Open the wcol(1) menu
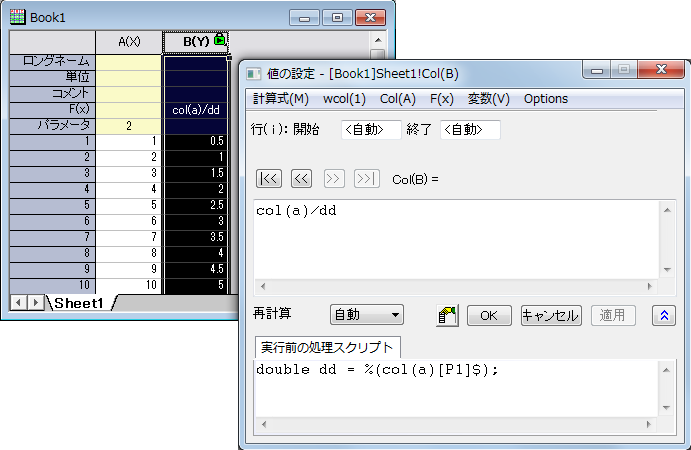691x450 pixels. 344,99
